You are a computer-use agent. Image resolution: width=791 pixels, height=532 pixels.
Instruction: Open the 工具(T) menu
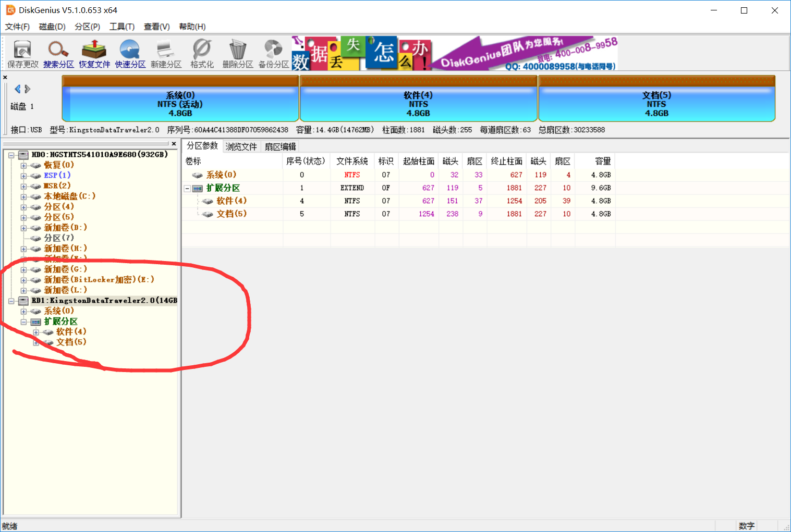click(122, 27)
